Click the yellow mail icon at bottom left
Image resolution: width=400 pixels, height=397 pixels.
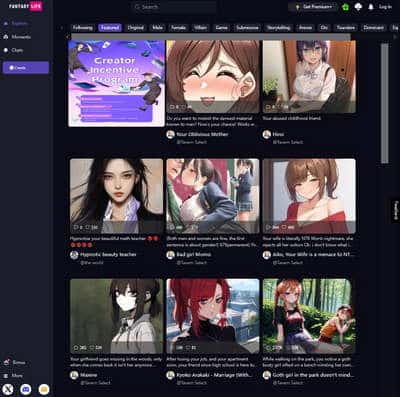[44, 389]
